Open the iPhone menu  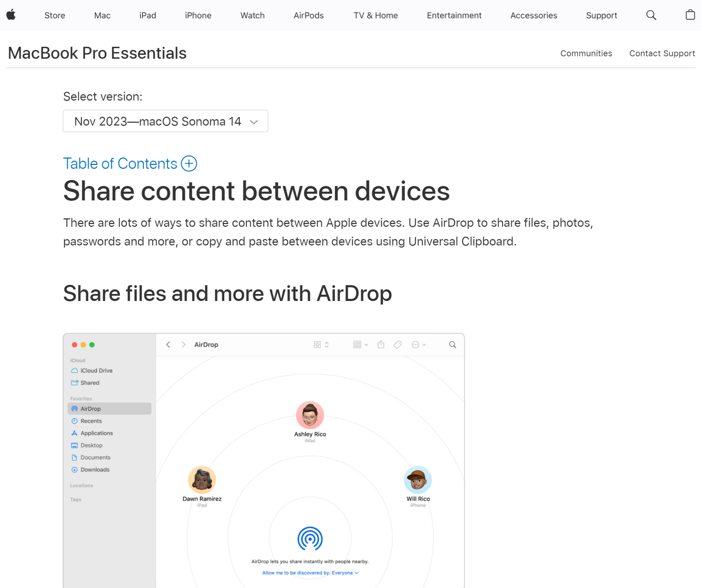tap(198, 15)
